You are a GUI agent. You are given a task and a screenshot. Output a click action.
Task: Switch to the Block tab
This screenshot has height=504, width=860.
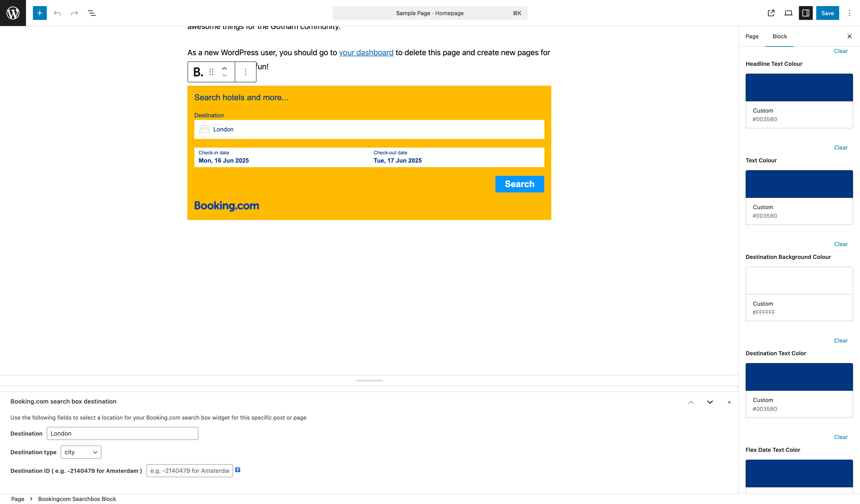tap(779, 36)
